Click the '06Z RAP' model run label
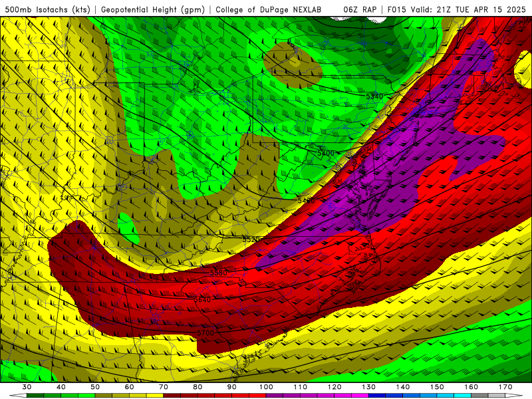Screen dimensions: 532x399 (x=360, y=9)
